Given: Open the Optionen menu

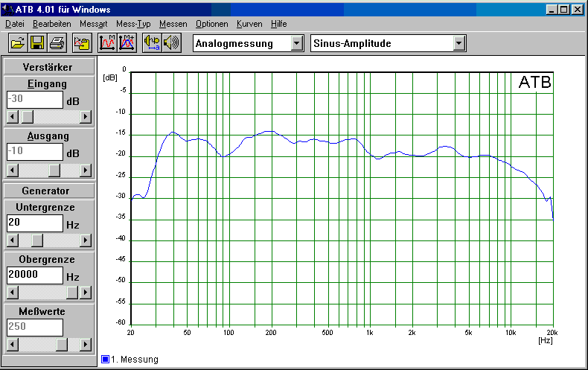Looking at the screenshot, I should (x=212, y=24).
